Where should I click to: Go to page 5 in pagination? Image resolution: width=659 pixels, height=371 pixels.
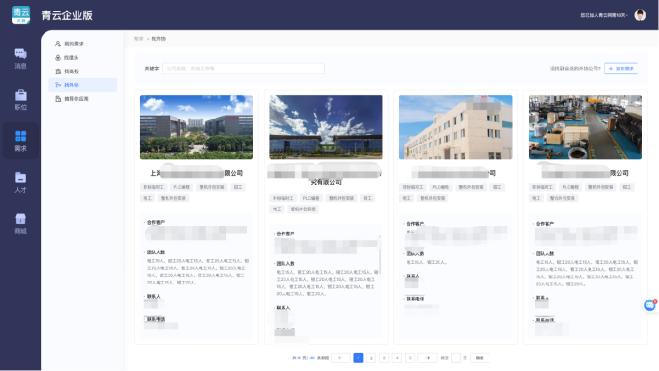(410, 358)
